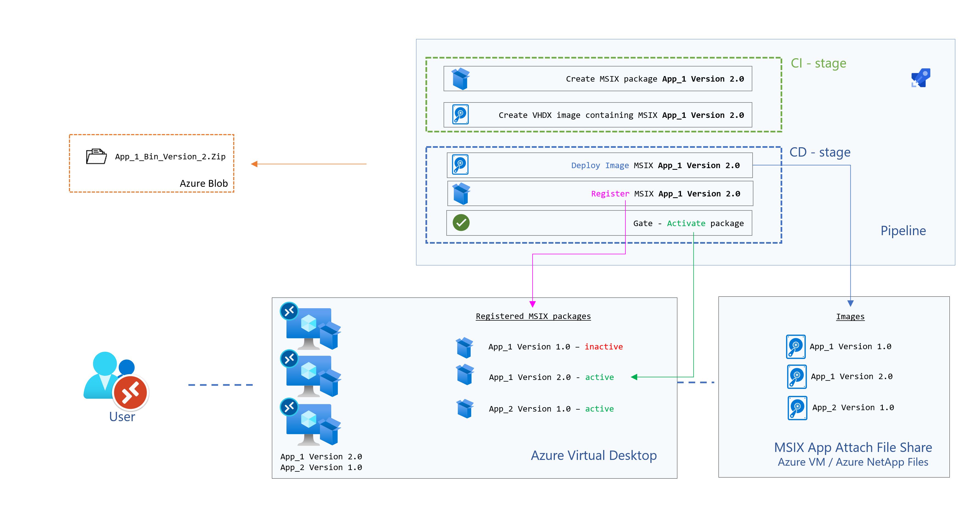Click the App_1 Version 2.0 - active entry
The height and width of the screenshot is (511, 980).
pyautogui.click(x=551, y=377)
